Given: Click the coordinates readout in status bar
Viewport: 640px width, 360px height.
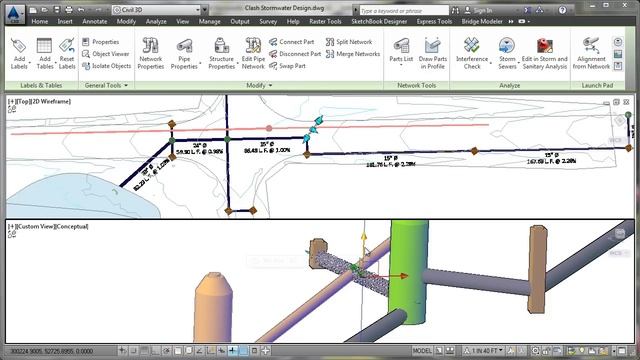Looking at the screenshot, I should click(x=51, y=351).
